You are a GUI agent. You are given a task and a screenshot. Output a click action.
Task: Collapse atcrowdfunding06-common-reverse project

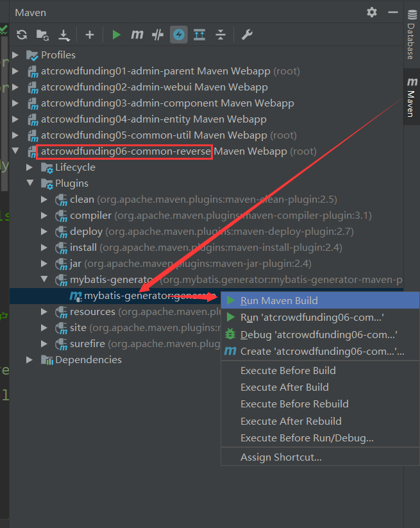[x=15, y=151]
